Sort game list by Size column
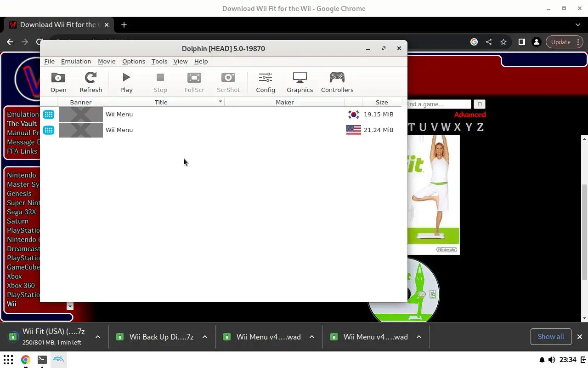The image size is (588, 368). coord(382,102)
